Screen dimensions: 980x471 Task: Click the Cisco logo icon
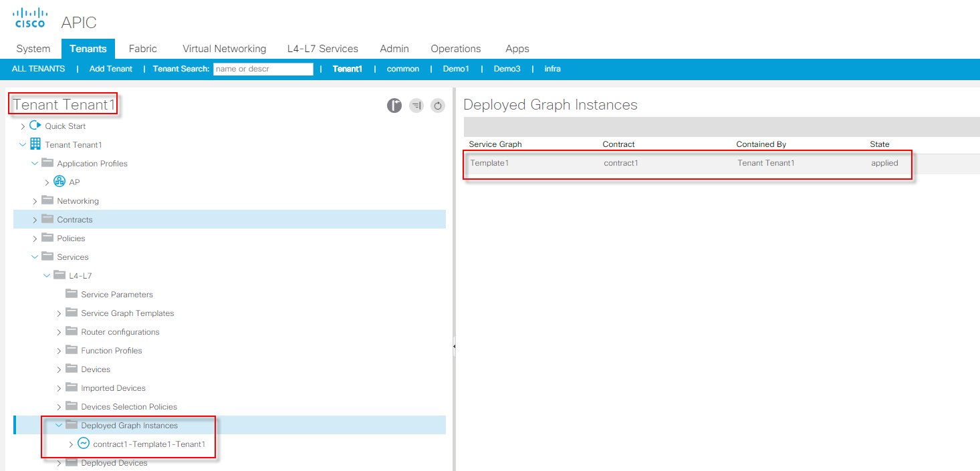tap(31, 18)
